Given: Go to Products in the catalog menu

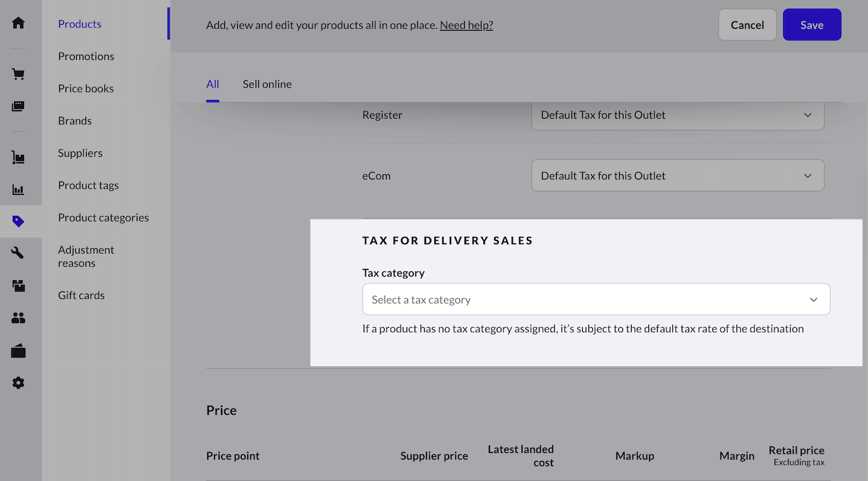Looking at the screenshot, I should point(79,24).
